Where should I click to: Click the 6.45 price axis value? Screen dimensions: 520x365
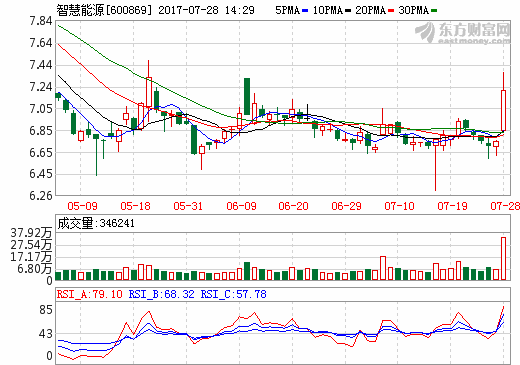coord(41,174)
